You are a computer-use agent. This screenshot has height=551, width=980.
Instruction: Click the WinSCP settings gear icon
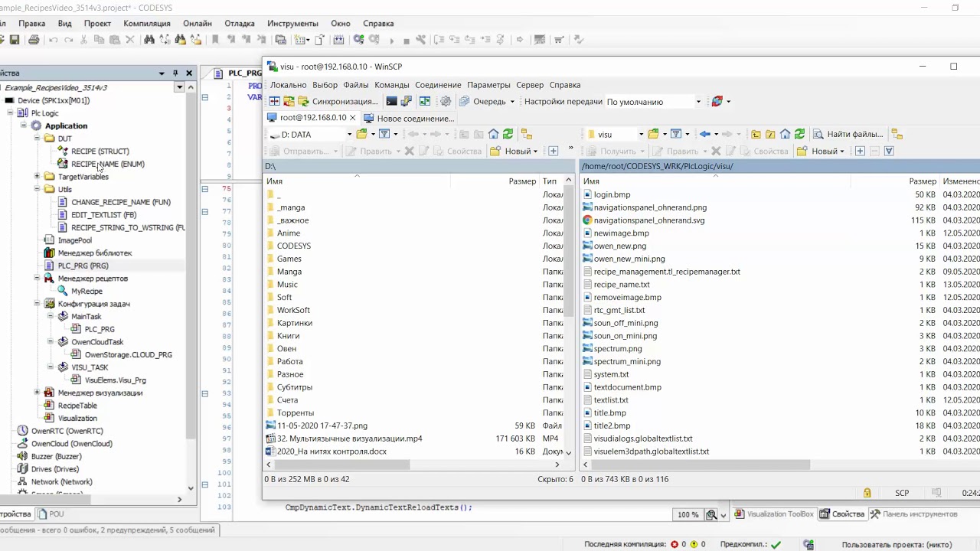[x=446, y=101]
